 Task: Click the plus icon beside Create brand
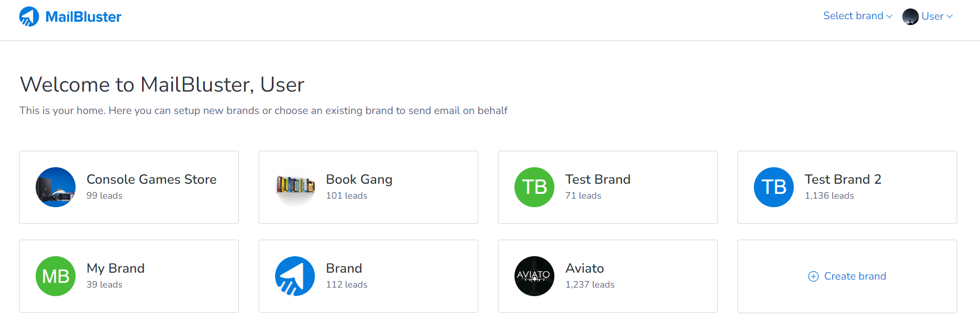pos(813,276)
